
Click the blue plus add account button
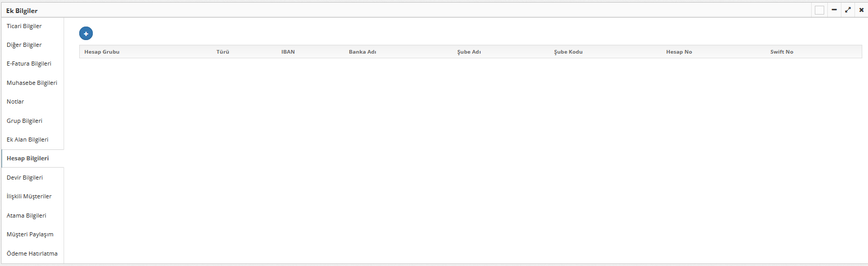tap(86, 33)
